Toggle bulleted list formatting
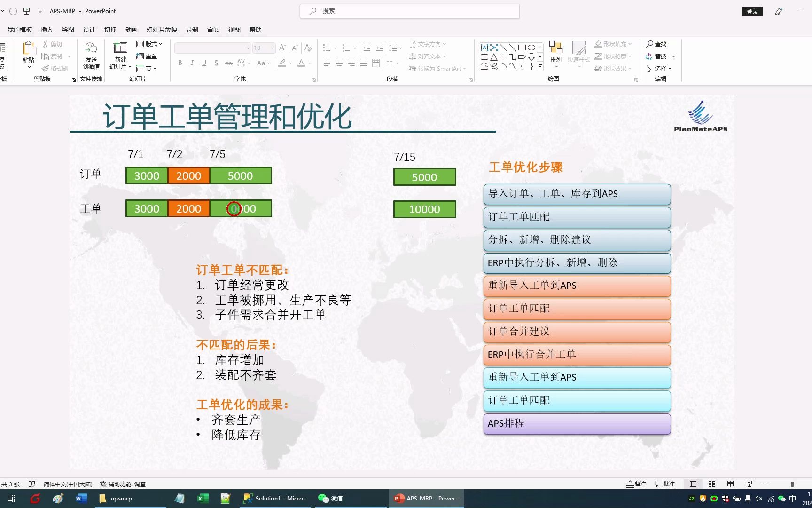This screenshot has height=508, width=812. [327, 48]
